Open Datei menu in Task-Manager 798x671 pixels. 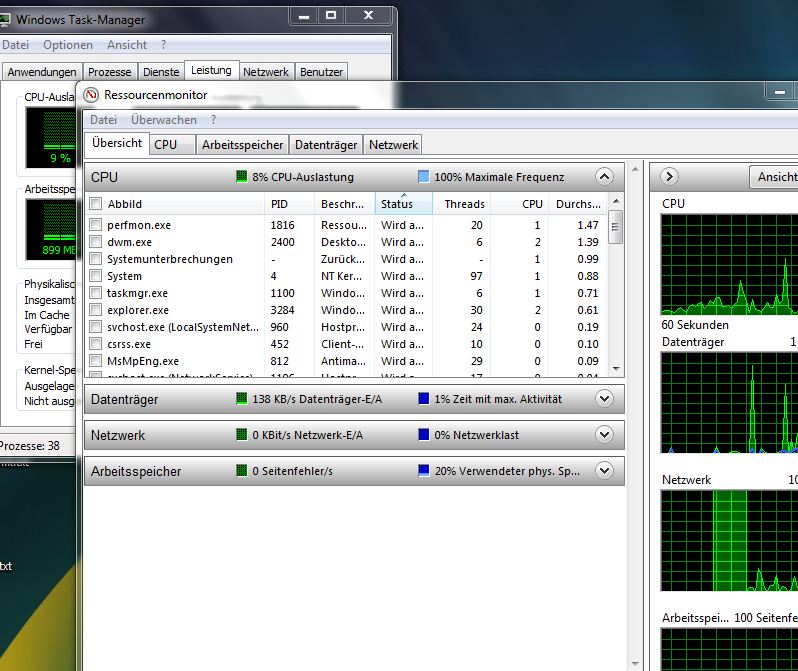tap(15, 45)
